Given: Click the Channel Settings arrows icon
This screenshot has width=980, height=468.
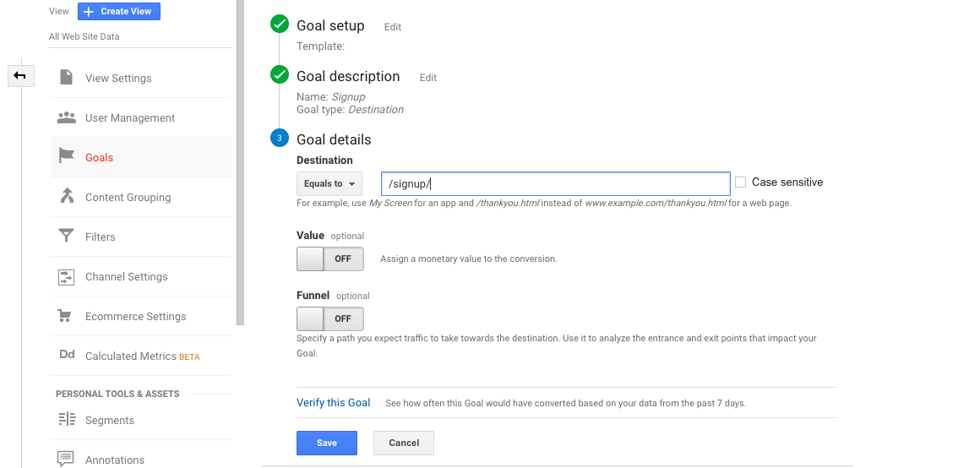Looking at the screenshot, I should point(66,276).
